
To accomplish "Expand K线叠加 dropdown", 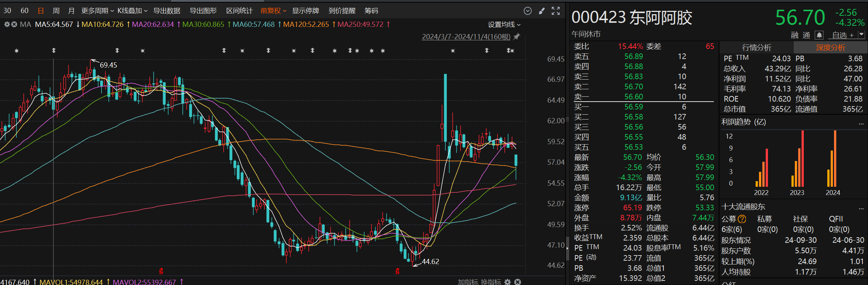I will coord(132,11).
